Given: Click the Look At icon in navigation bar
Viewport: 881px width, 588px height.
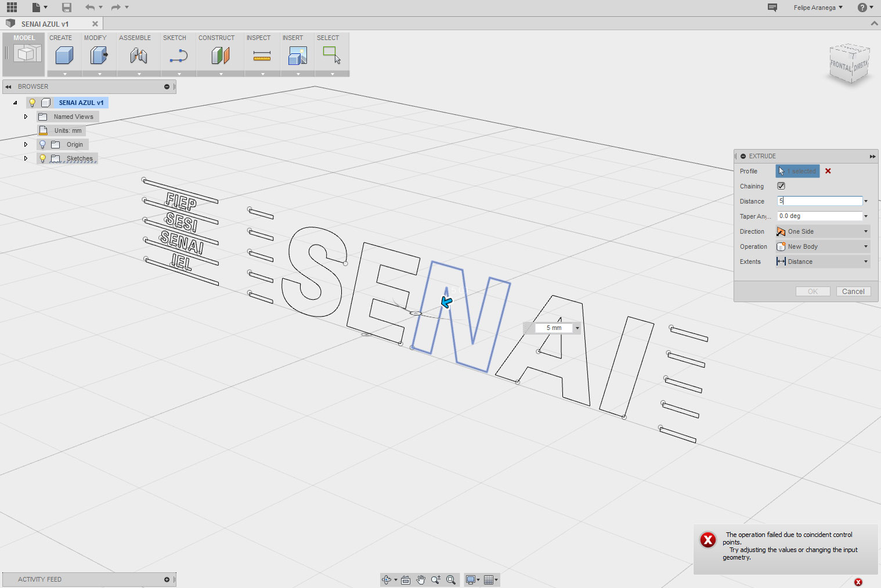Looking at the screenshot, I should click(x=406, y=580).
